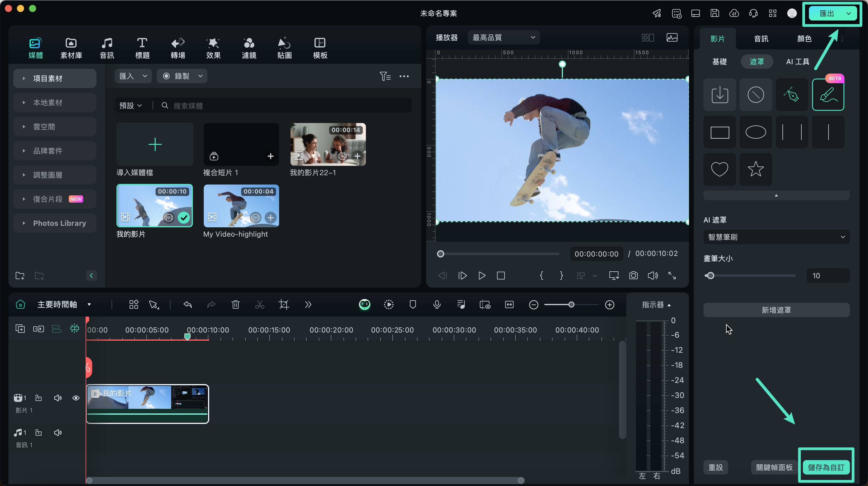
Task: Switch to the 顏色 color tab
Action: click(804, 39)
